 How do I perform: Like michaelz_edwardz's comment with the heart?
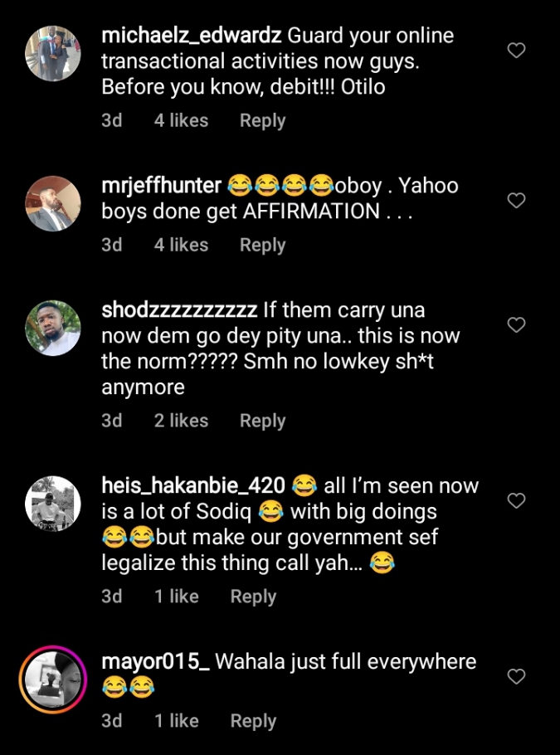pyautogui.click(x=516, y=51)
